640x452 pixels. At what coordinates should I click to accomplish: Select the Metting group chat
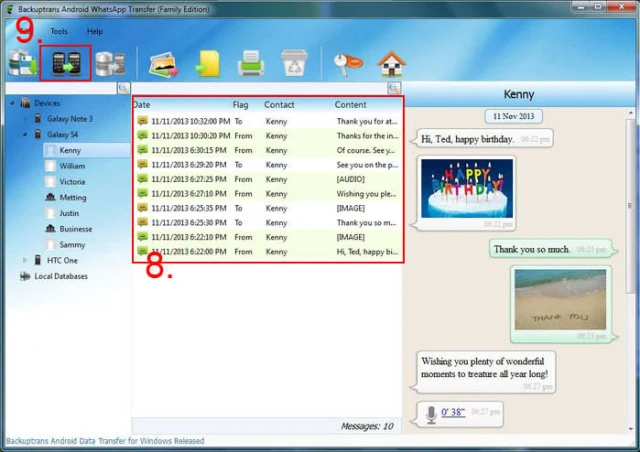73,197
